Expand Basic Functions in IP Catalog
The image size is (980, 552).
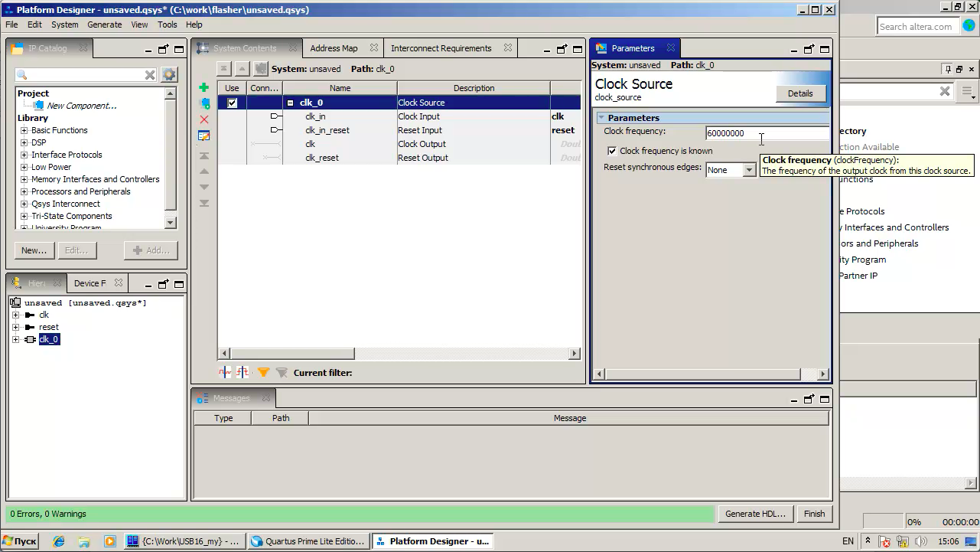[24, 130]
